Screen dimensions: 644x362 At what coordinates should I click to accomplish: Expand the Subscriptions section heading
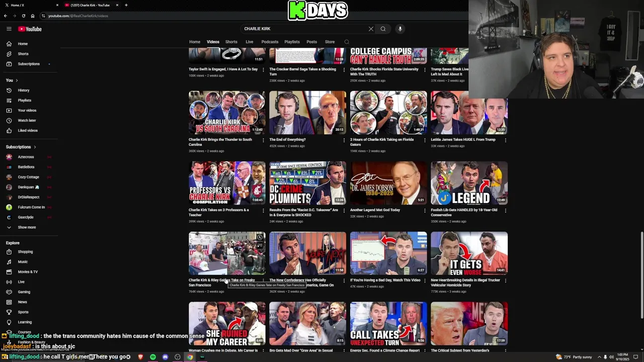click(21, 147)
